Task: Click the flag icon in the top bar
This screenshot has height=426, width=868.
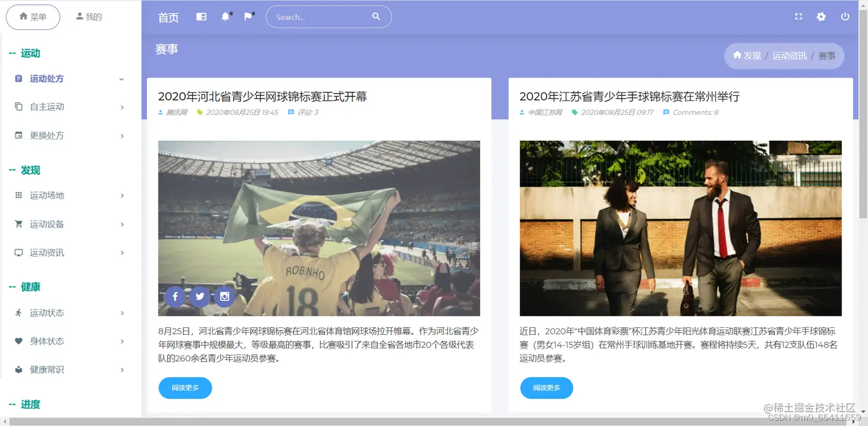Action: (247, 17)
